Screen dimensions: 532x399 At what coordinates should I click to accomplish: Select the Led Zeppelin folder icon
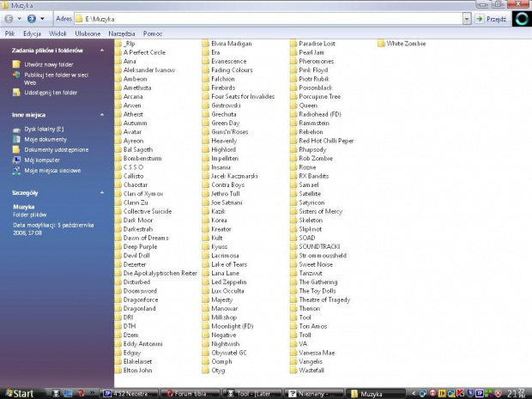pyautogui.click(x=206, y=282)
